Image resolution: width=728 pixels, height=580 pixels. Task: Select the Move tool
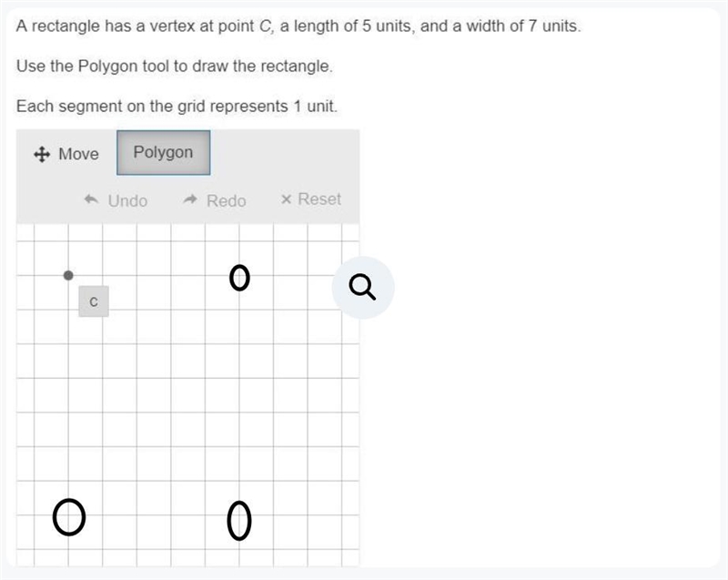pos(66,154)
